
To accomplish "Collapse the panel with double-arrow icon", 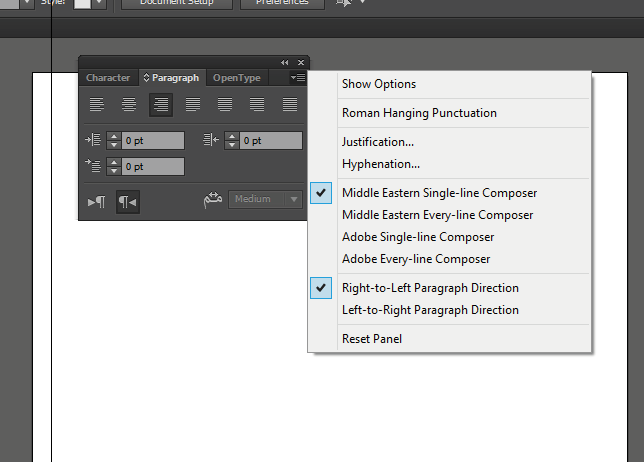I will [284, 62].
